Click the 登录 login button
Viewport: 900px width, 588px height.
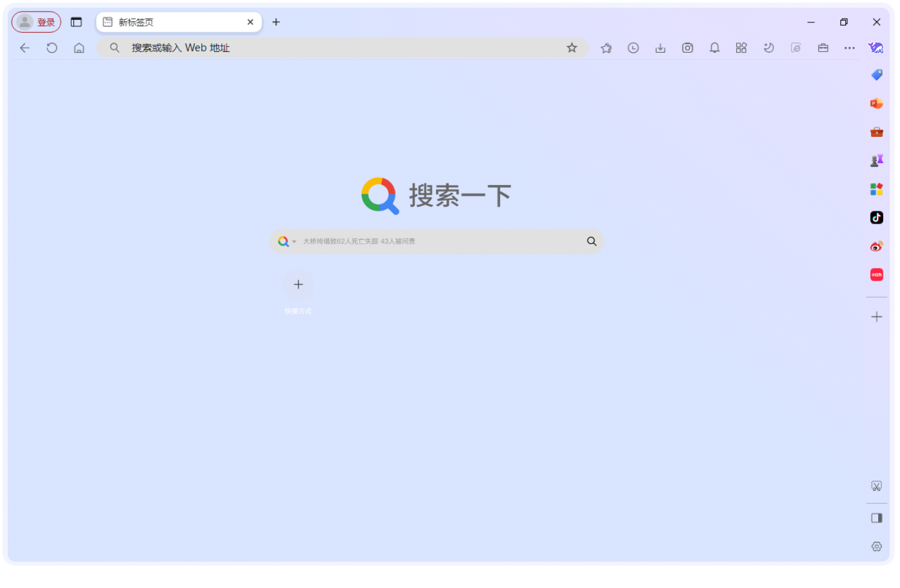click(x=36, y=22)
